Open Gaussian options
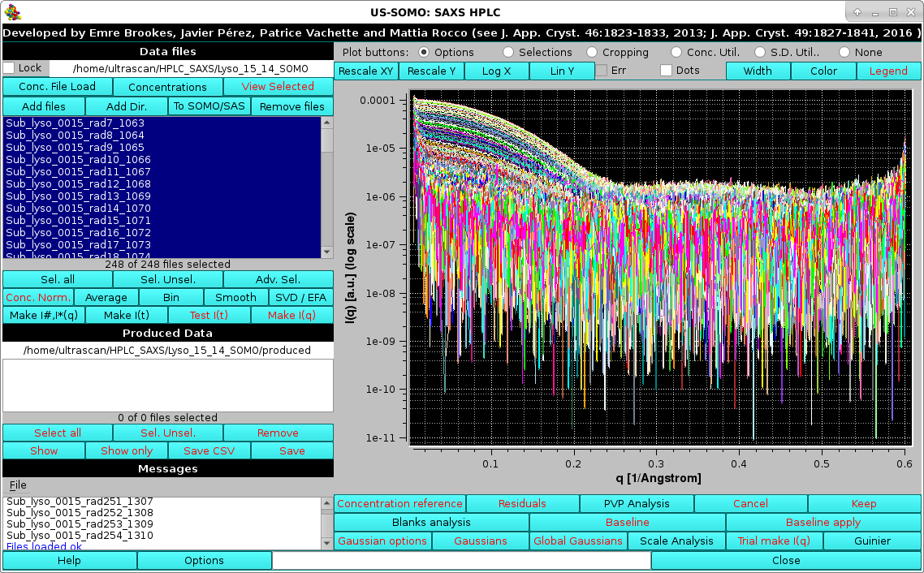Image resolution: width=924 pixels, height=573 pixels. click(382, 541)
